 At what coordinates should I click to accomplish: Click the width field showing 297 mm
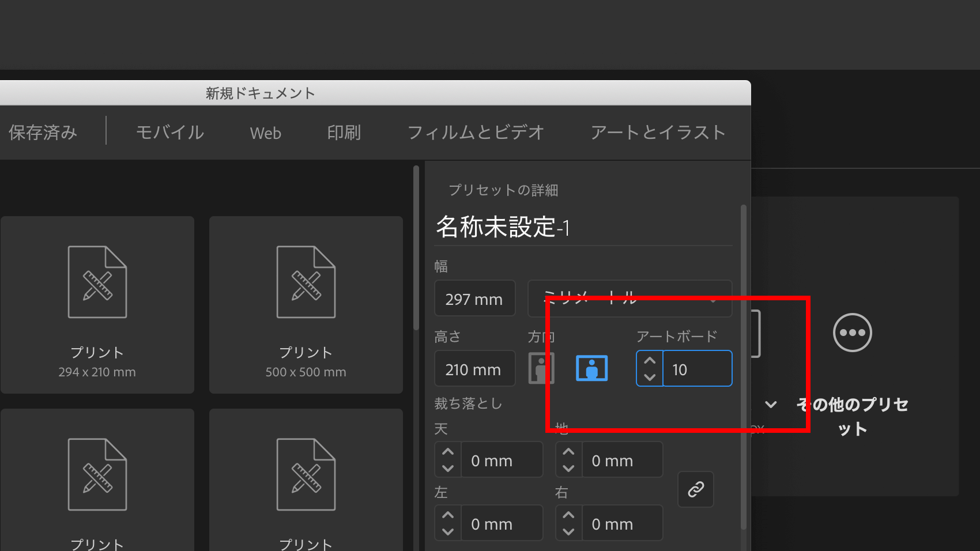pos(474,299)
